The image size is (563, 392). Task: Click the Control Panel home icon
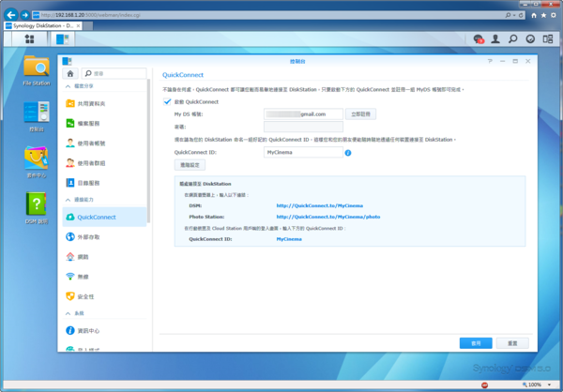(x=69, y=73)
